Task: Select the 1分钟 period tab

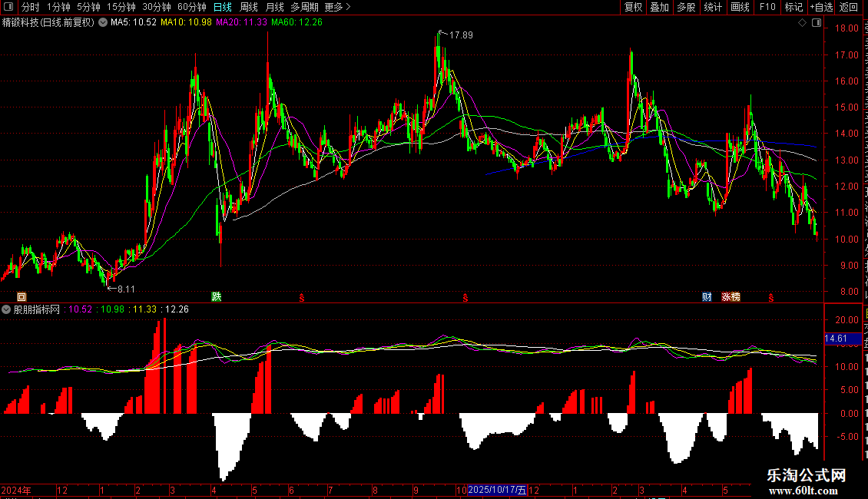Action: 58,7
